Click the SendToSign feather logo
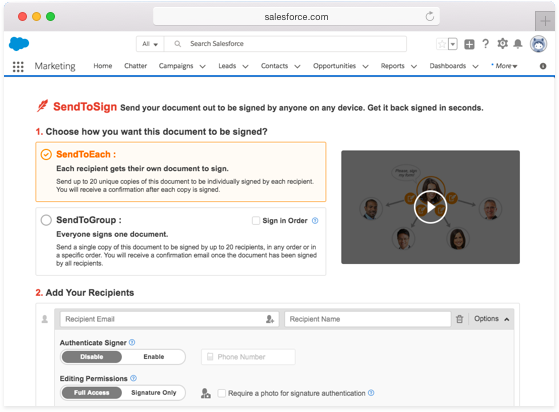 (x=42, y=106)
